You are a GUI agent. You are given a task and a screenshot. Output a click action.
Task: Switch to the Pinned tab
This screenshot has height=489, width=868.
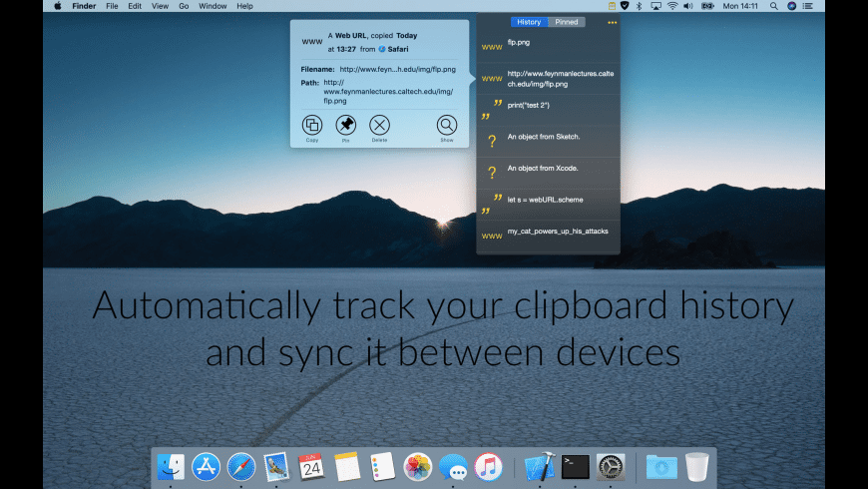coord(567,22)
